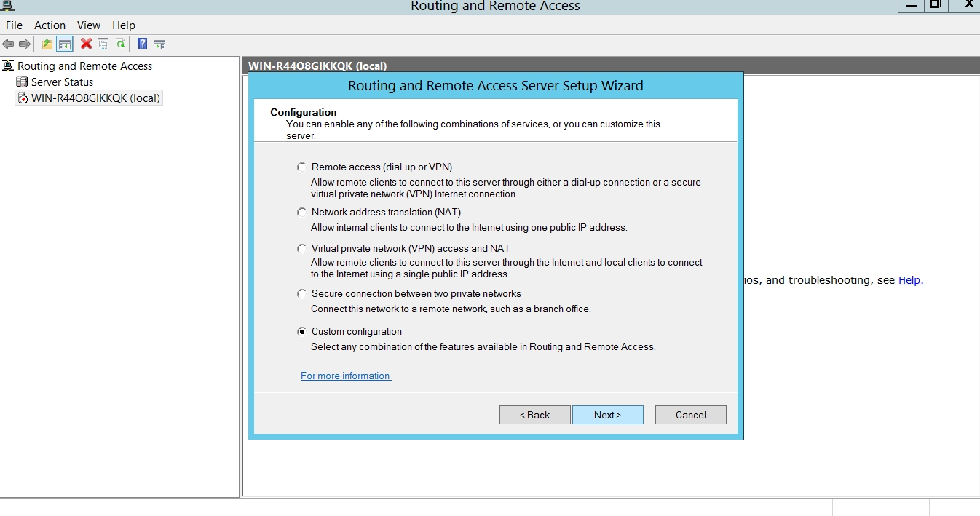Open the Properties toolbar icon
Screen dimensions: 980x516
tap(103, 44)
